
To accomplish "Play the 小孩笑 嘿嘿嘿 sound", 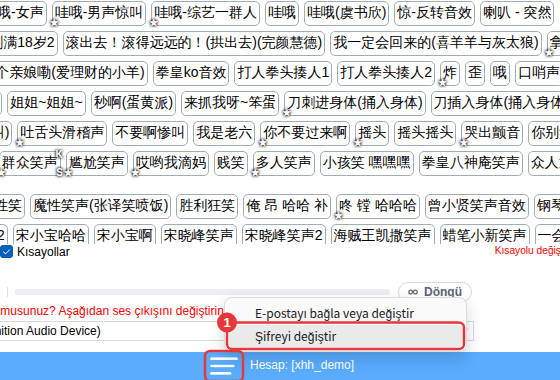I will [367, 163].
